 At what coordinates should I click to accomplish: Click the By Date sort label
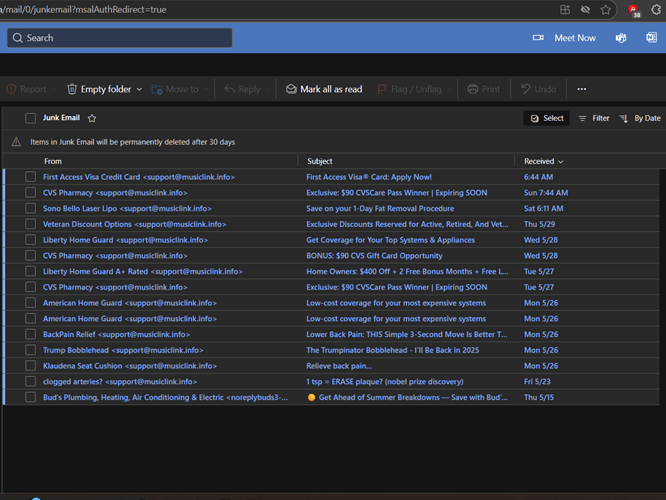pyautogui.click(x=647, y=118)
